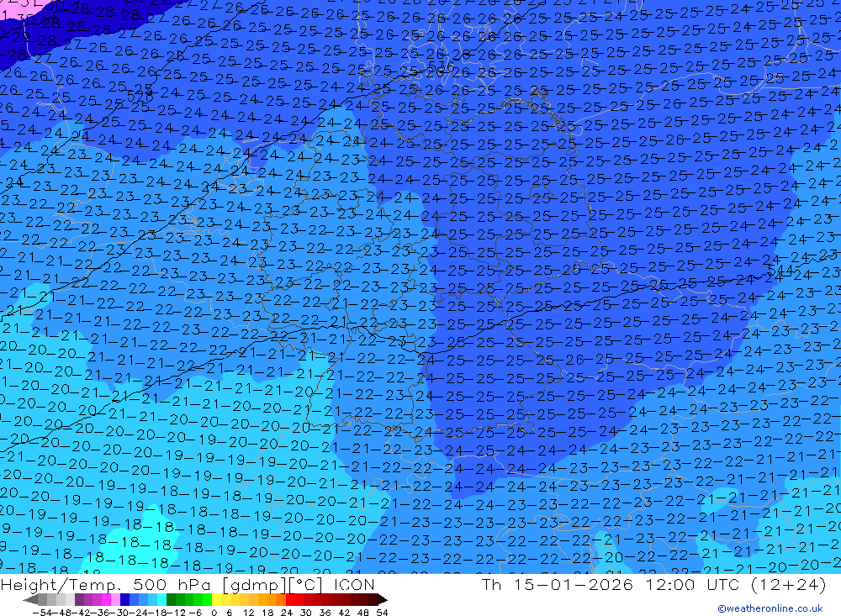
Task: Click the bright cyan legend swatch
Action: click(x=161, y=600)
